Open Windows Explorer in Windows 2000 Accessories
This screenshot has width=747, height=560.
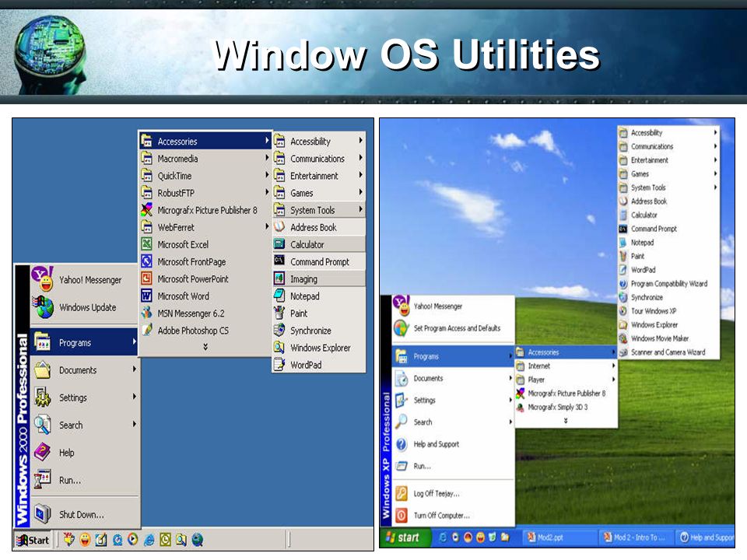(x=319, y=348)
